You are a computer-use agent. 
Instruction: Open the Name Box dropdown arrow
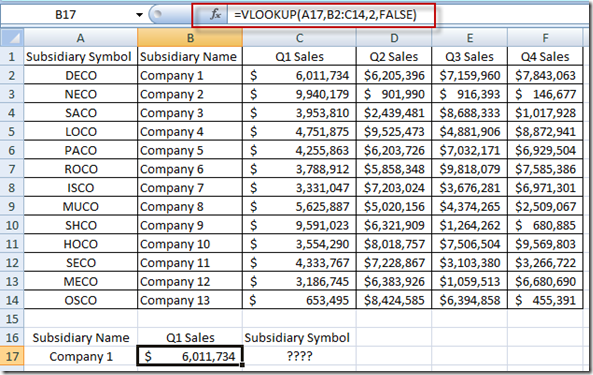(x=139, y=15)
